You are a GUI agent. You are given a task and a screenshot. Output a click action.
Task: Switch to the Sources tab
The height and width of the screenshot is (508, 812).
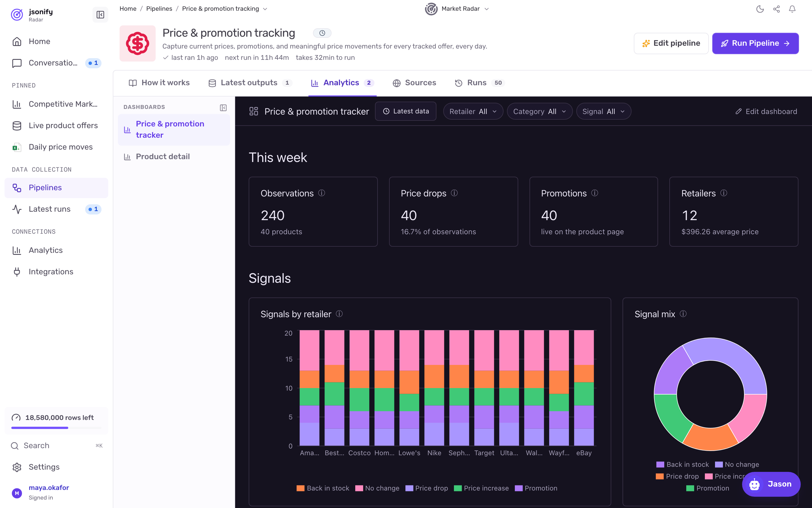(x=414, y=83)
